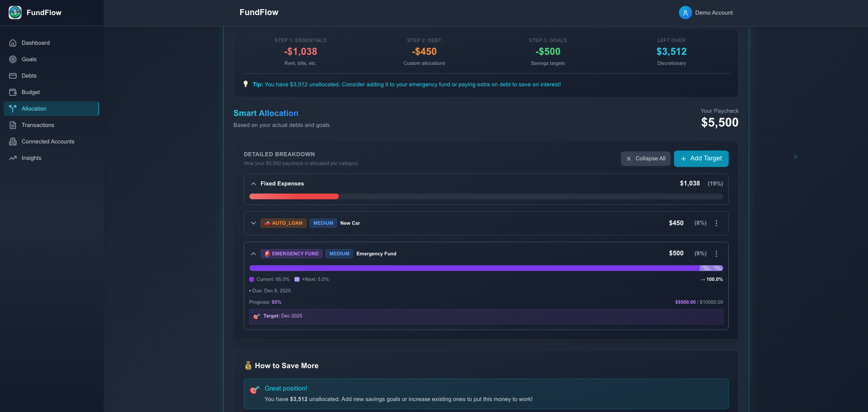Open the New Car options menu
This screenshot has height=412, width=868.
coord(716,223)
